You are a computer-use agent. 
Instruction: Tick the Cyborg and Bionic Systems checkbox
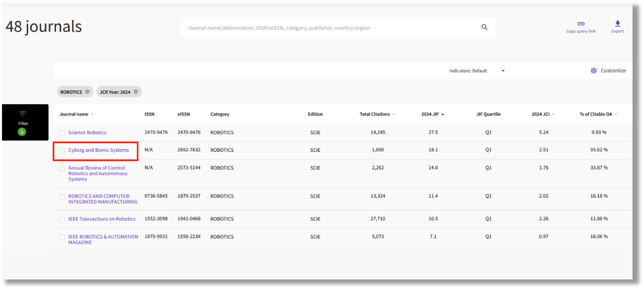click(62, 150)
